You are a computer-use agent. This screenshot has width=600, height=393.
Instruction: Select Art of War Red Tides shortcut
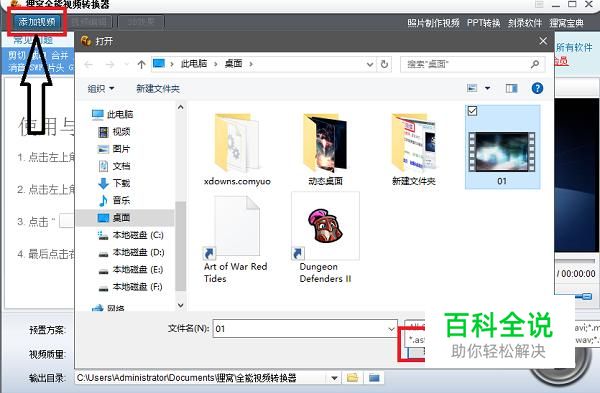[236, 240]
